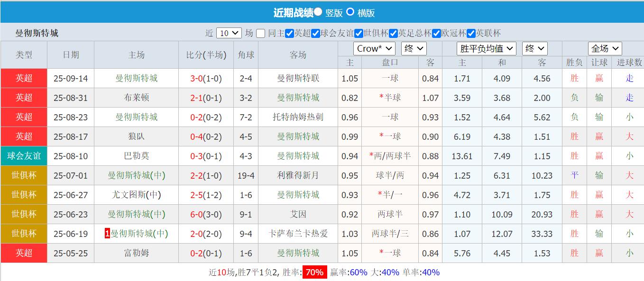
Task: Select the 竖版 layout radio button
Action: click(318, 12)
